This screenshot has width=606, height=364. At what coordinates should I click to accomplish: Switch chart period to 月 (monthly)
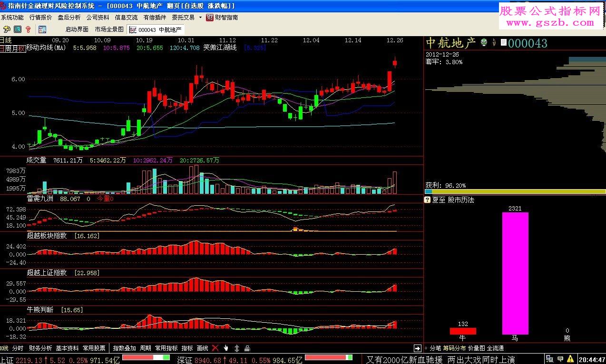(15, 48)
